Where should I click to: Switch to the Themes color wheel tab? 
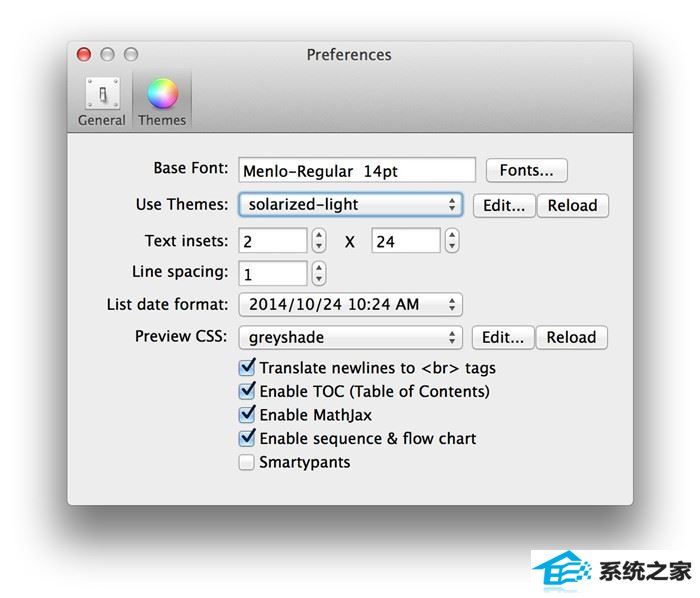(x=162, y=102)
